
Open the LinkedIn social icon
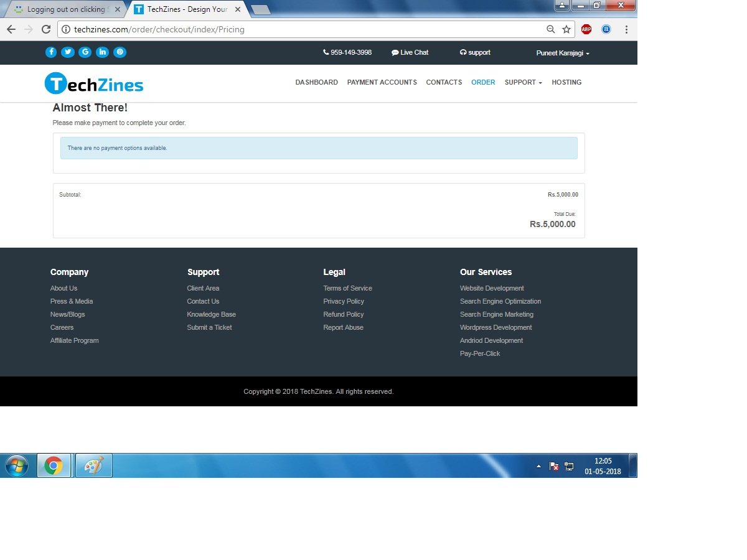(x=103, y=52)
